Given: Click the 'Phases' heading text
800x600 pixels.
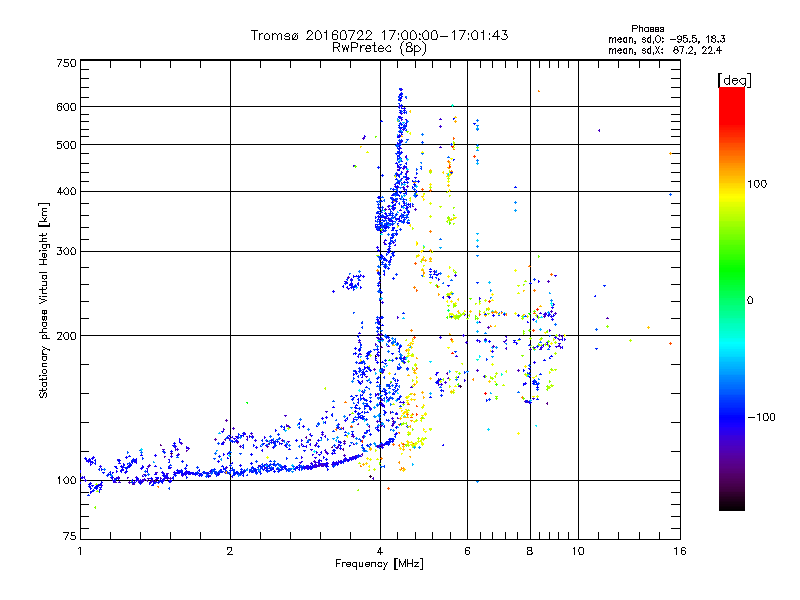Looking at the screenshot, I should click(x=647, y=29).
